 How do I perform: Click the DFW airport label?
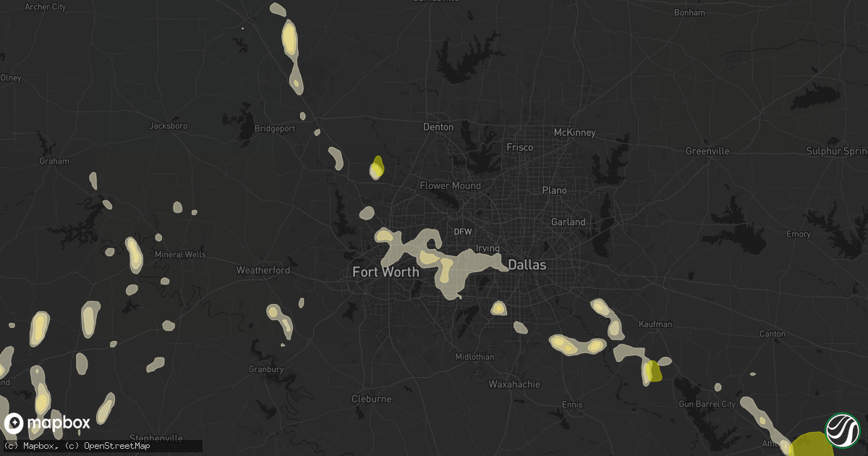463,232
